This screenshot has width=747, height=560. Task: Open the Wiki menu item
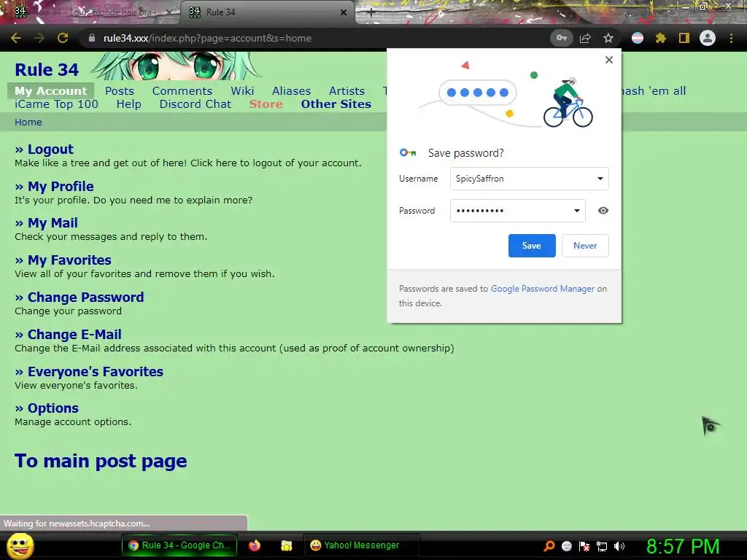click(x=242, y=91)
